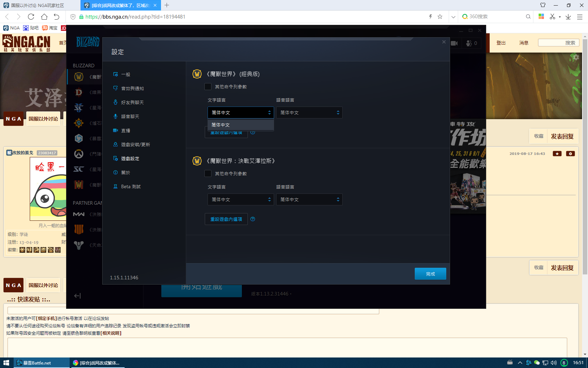
Task: Click 消息 messages link on NGA
Action: click(524, 43)
